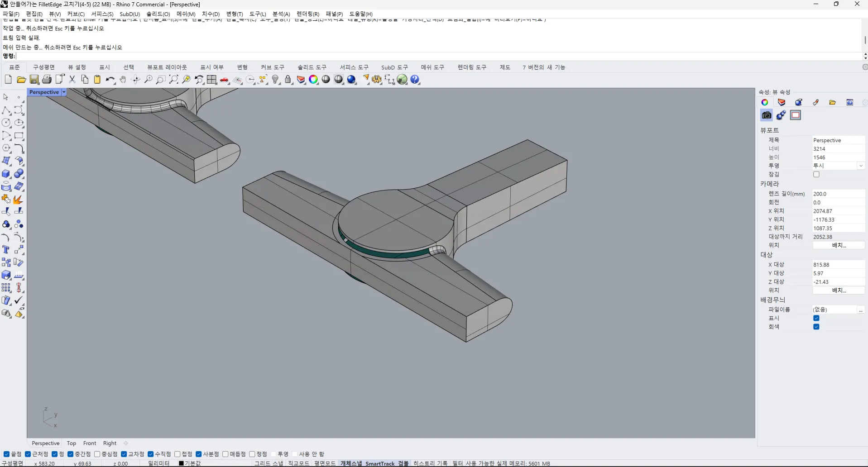The width and height of the screenshot is (868, 467).
Task: Add a viewport tab with the plus icon
Action: point(126,443)
